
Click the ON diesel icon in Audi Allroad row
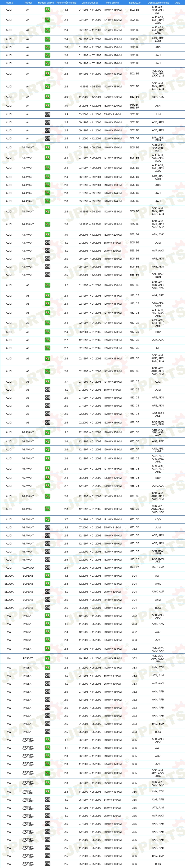(47, 567)
